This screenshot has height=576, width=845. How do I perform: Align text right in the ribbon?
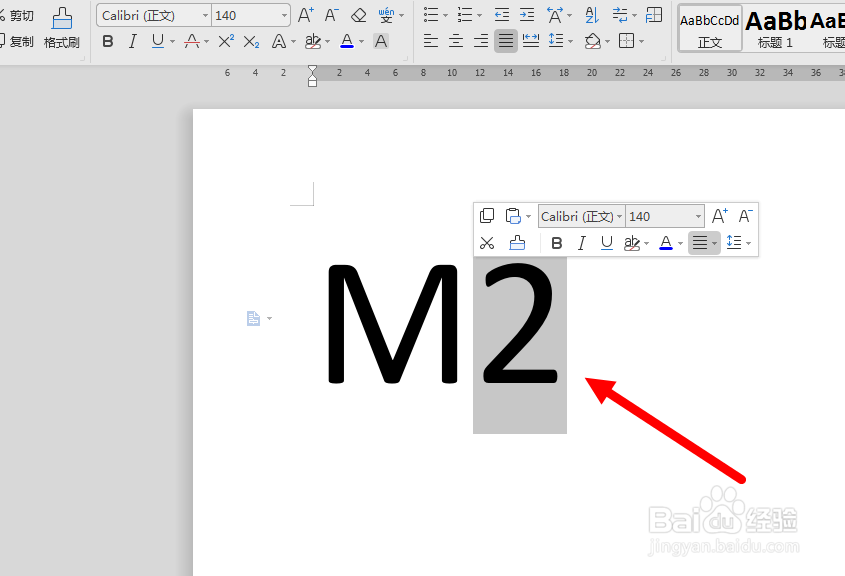click(481, 41)
